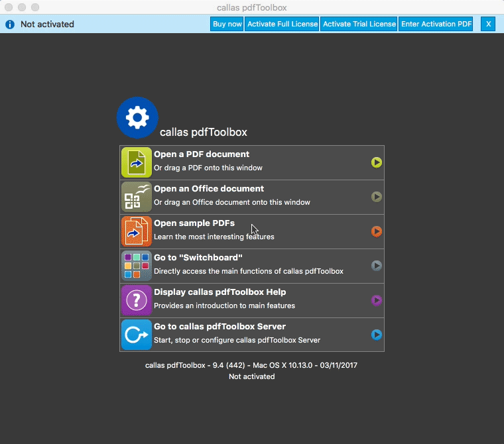Click the purple play arrow for Help
Screen dimensions: 504x444
377,300
